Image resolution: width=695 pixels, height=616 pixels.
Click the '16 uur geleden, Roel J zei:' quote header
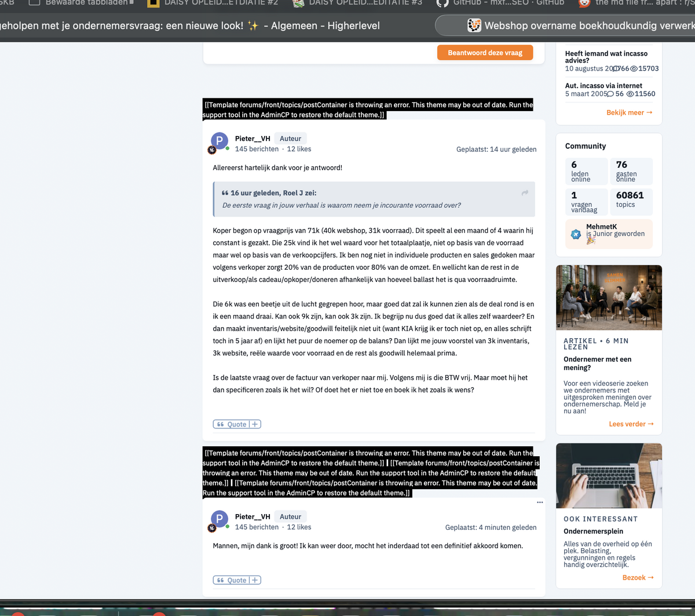click(x=273, y=193)
